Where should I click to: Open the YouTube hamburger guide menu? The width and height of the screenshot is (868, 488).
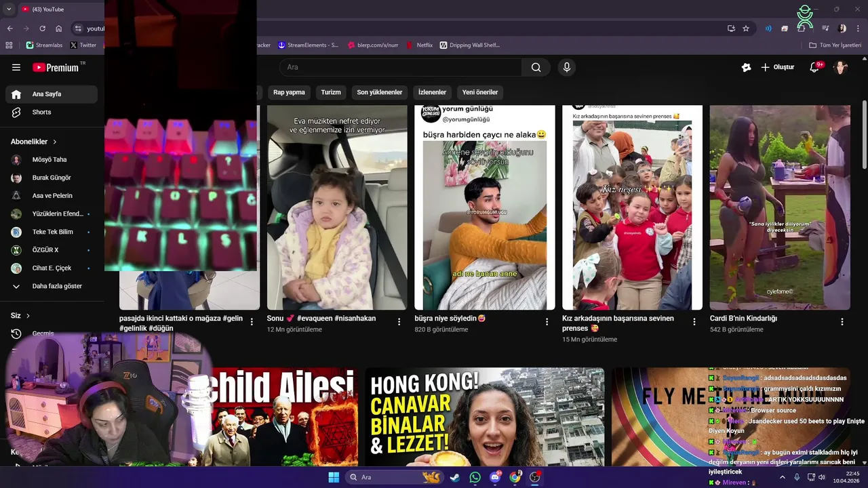pyautogui.click(x=16, y=67)
